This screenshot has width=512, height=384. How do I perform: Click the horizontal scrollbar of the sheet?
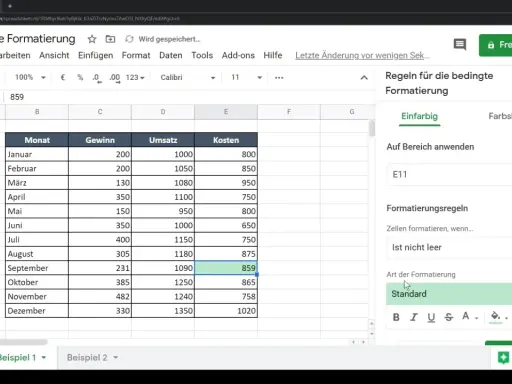point(23,342)
